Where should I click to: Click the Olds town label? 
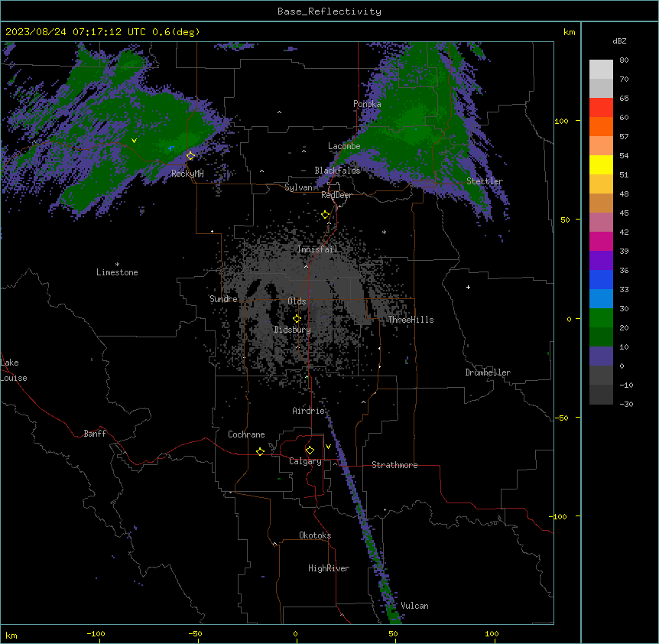point(297,301)
